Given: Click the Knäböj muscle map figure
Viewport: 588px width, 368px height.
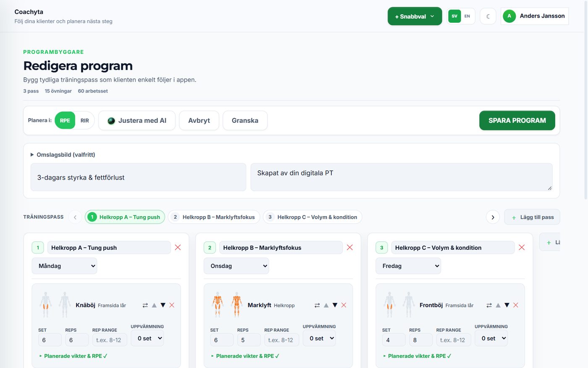Looking at the screenshot, I should coord(55,305).
